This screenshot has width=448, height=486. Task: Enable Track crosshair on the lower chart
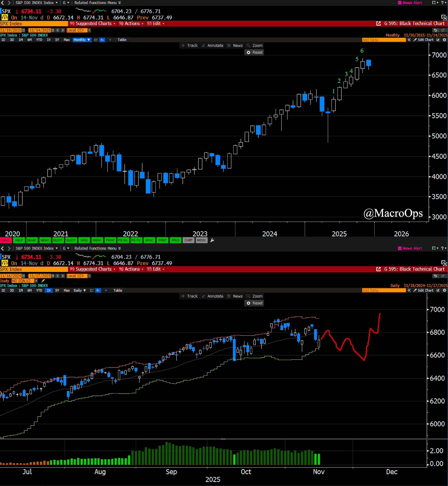[189, 296]
